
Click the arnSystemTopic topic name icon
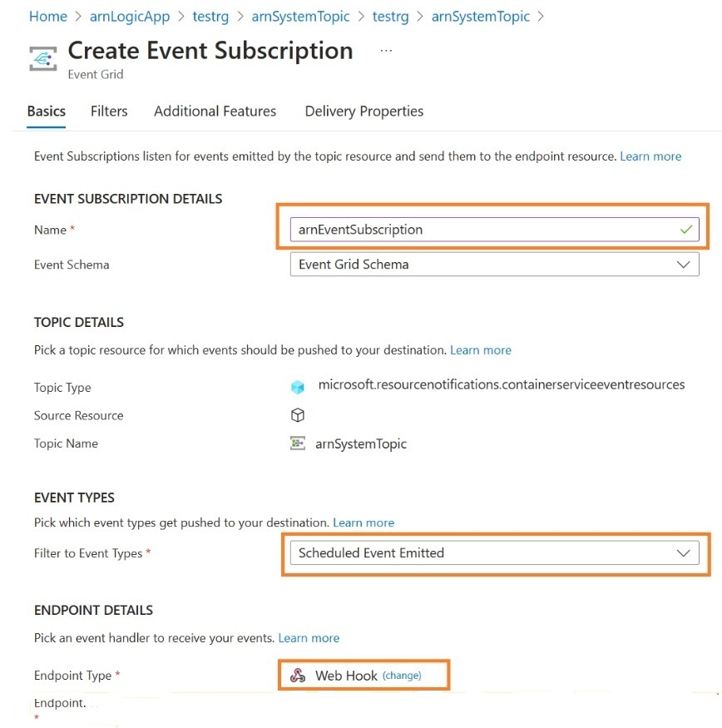pos(298,443)
